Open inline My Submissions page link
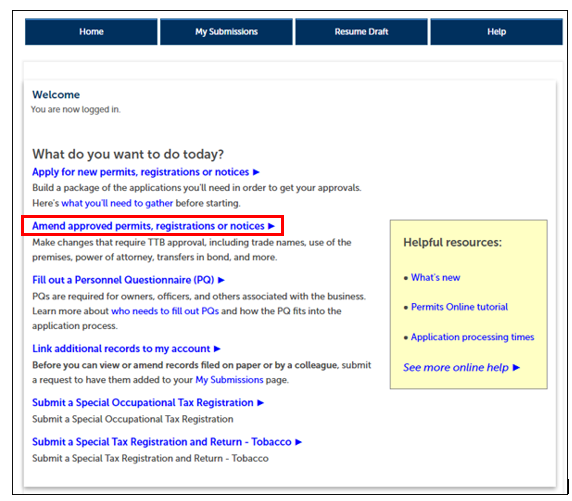572x501 pixels. [229, 380]
